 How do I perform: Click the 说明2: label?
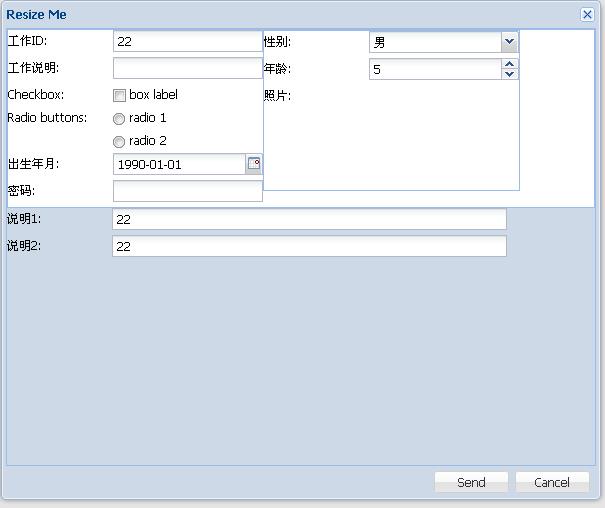(24, 246)
